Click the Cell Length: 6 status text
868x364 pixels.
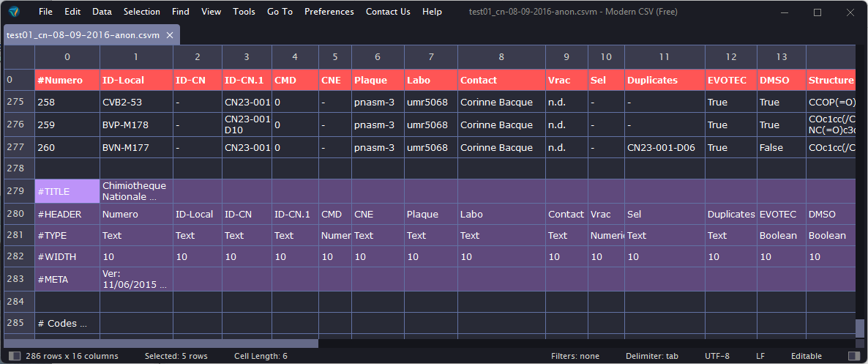point(261,356)
